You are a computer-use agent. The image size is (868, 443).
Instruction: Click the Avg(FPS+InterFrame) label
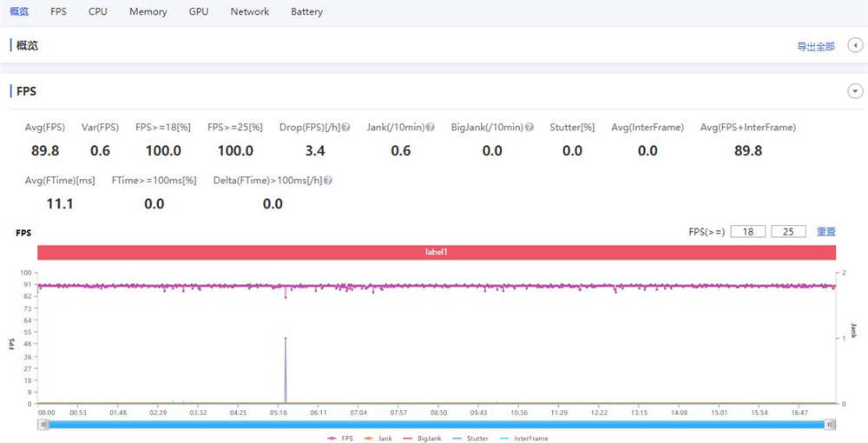click(748, 128)
